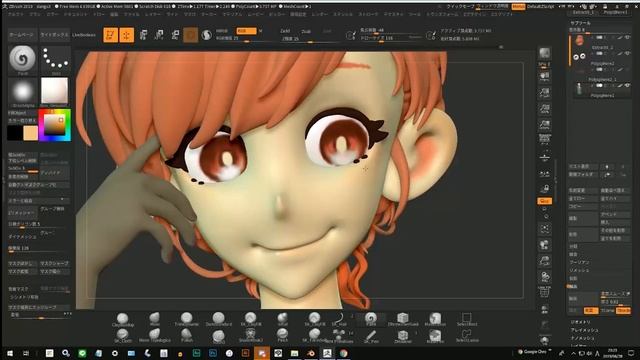Select the SelectLasso brush

coord(467,336)
